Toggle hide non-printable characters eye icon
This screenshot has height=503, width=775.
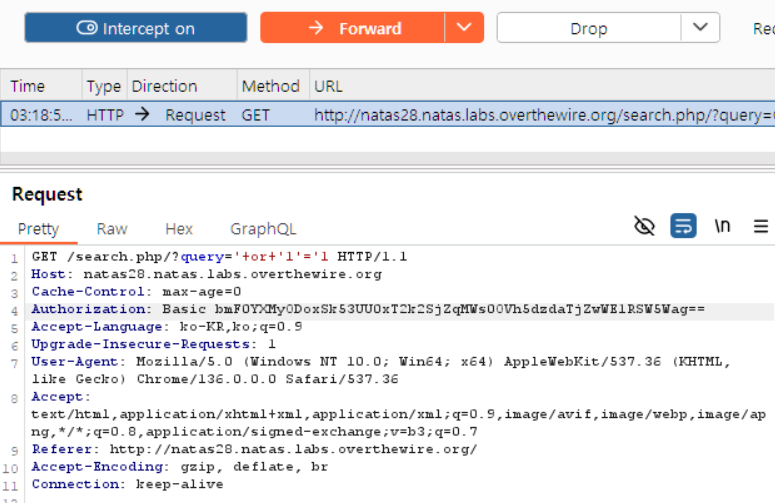click(645, 226)
